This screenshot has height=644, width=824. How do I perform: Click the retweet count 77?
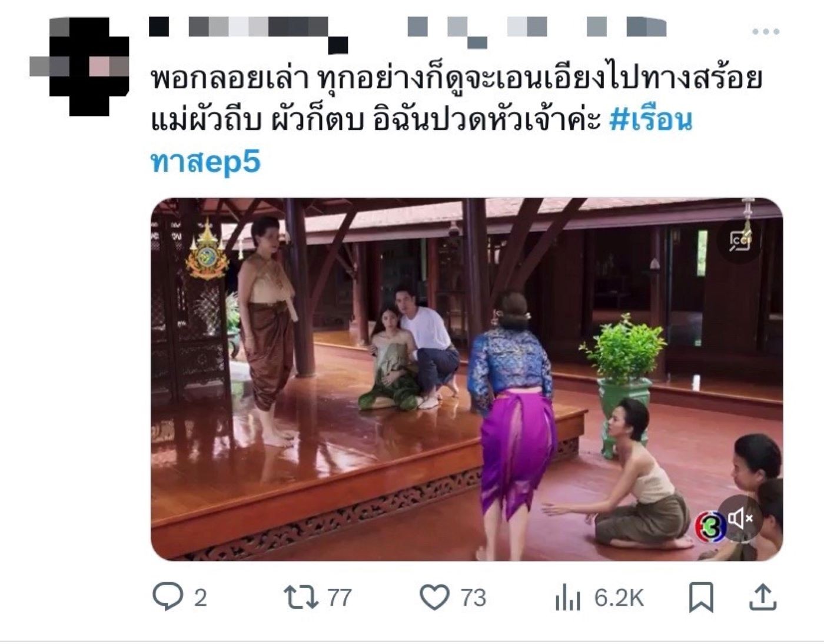coord(340,598)
